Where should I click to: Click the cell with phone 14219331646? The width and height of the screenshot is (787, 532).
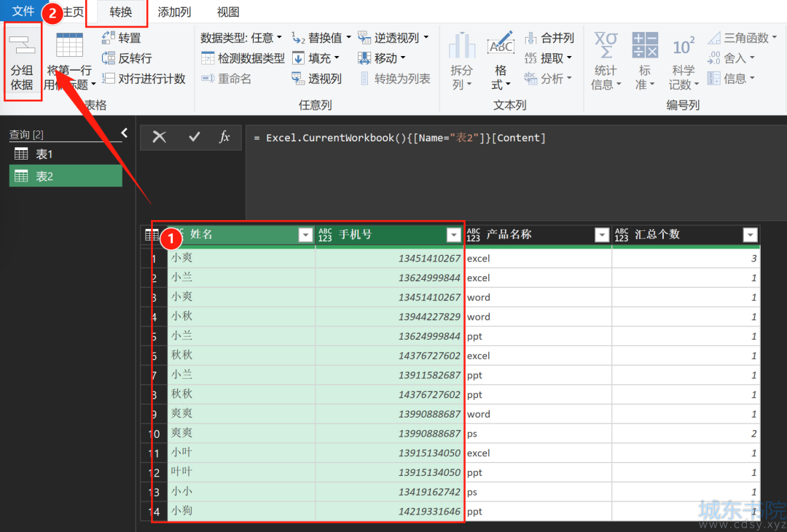(x=389, y=512)
